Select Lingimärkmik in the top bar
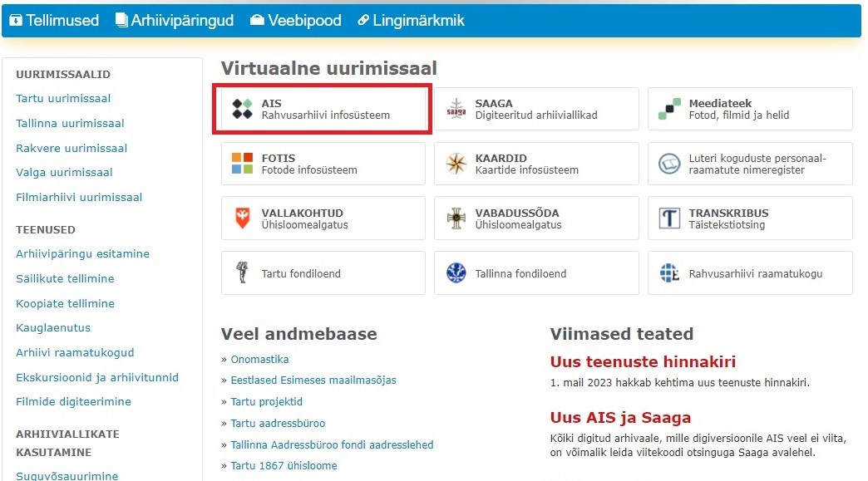 (x=411, y=21)
